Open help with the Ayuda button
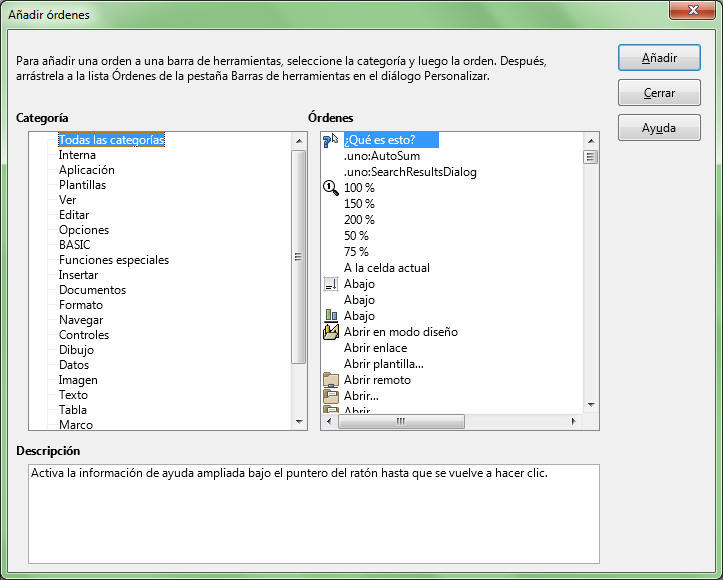This screenshot has height=580, width=723. (659, 128)
